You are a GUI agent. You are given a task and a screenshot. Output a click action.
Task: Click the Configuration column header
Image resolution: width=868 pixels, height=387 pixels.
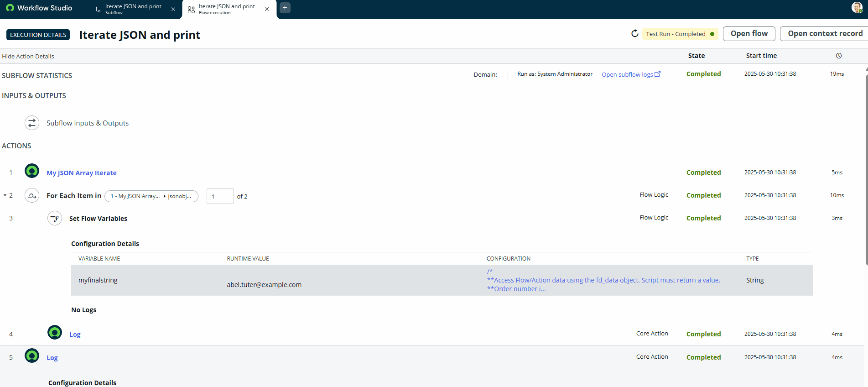pyautogui.click(x=509, y=259)
